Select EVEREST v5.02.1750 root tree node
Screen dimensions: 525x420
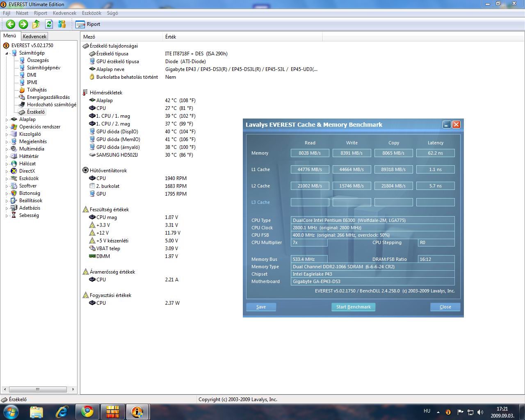click(32, 46)
